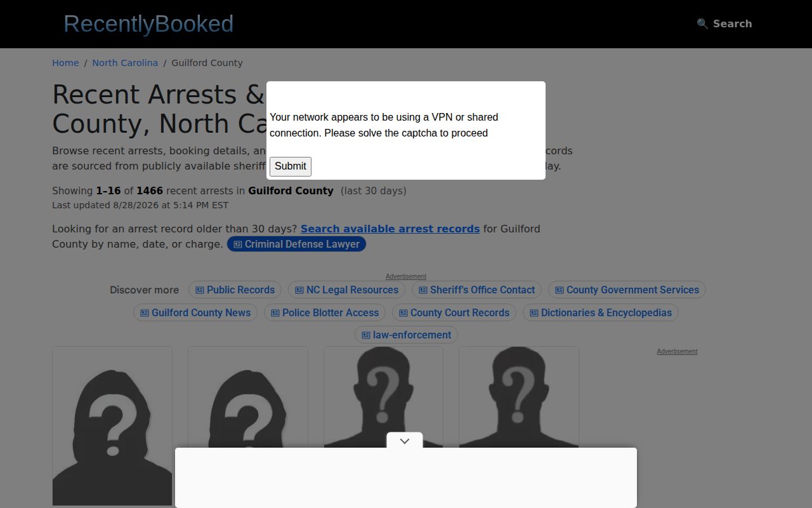Open the law-enforcement chip
Screen dimensions: 812x508
pos(406,335)
